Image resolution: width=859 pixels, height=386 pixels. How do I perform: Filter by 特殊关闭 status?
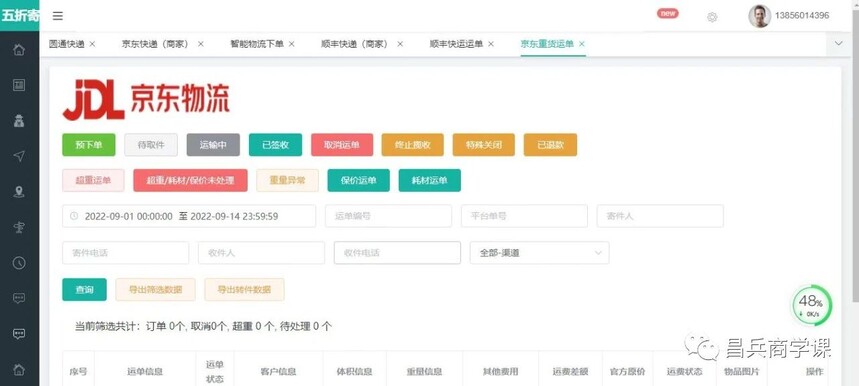coord(484,145)
